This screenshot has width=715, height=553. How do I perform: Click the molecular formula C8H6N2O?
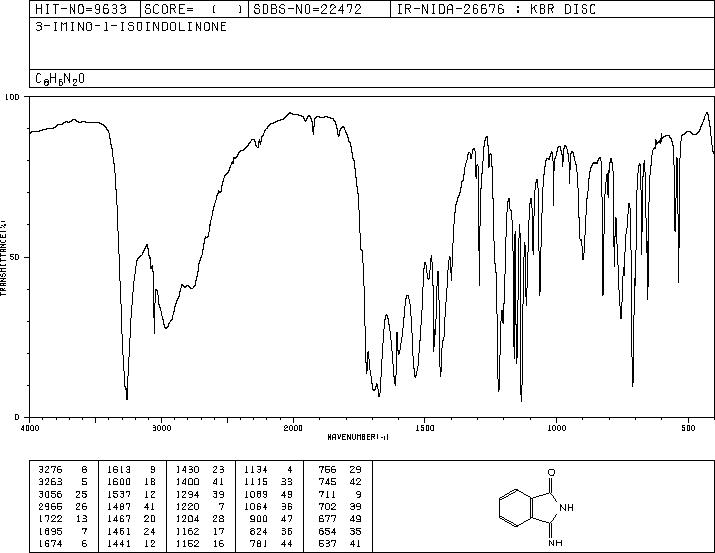pos(60,79)
